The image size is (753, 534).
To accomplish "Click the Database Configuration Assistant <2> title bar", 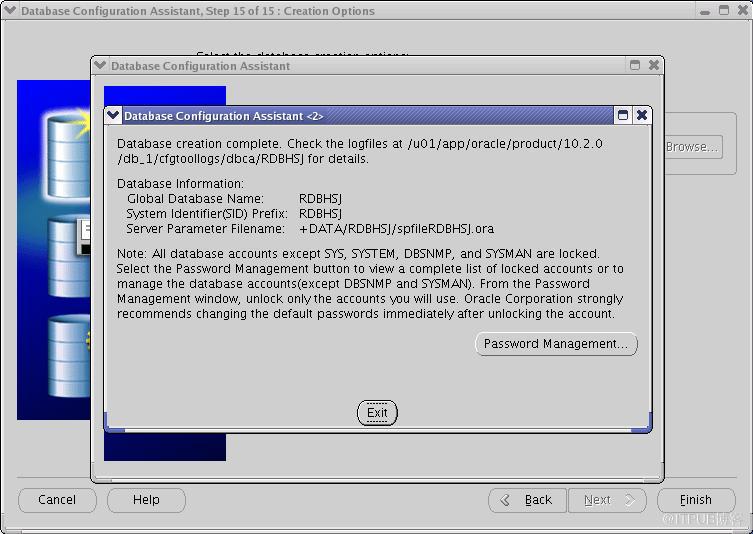I will click(367, 116).
